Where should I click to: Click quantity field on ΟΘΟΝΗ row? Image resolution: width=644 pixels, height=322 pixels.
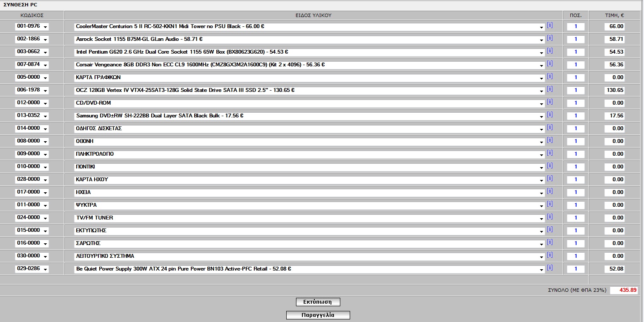576,141
